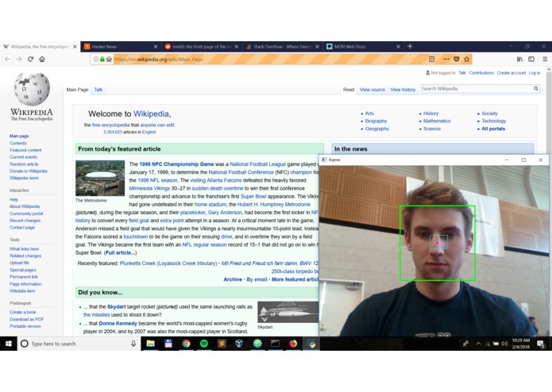Open 1998 NFC Championship Game link
Viewport: 552px width, 392px height.
click(176, 164)
